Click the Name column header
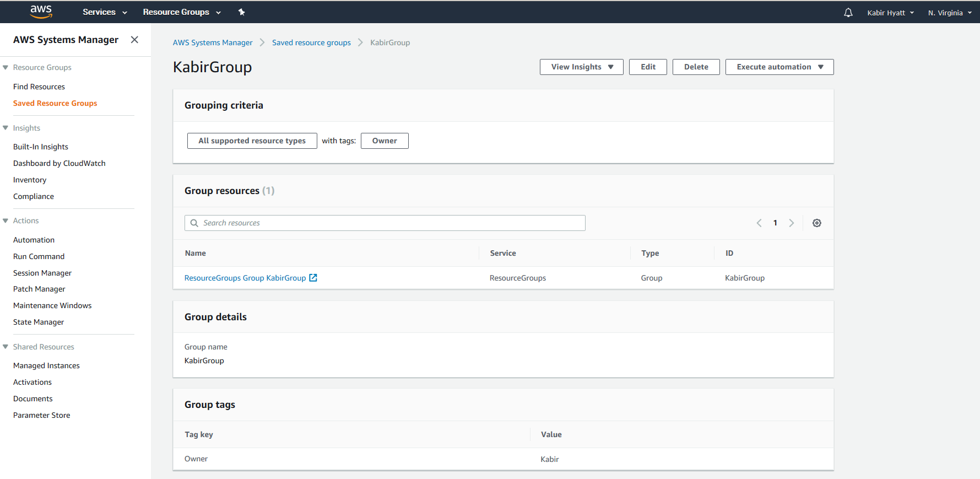980x479 pixels. [x=196, y=253]
